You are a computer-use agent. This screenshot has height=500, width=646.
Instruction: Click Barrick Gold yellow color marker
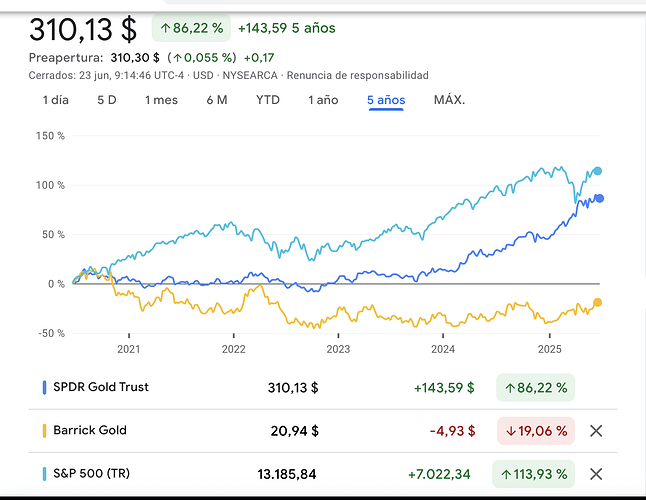(44, 431)
